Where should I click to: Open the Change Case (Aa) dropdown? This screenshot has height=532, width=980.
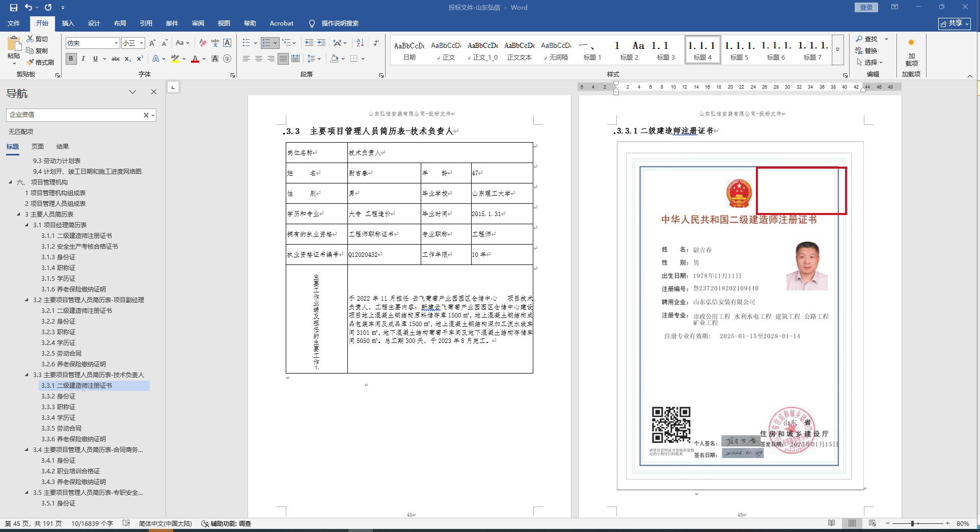click(x=182, y=43)
